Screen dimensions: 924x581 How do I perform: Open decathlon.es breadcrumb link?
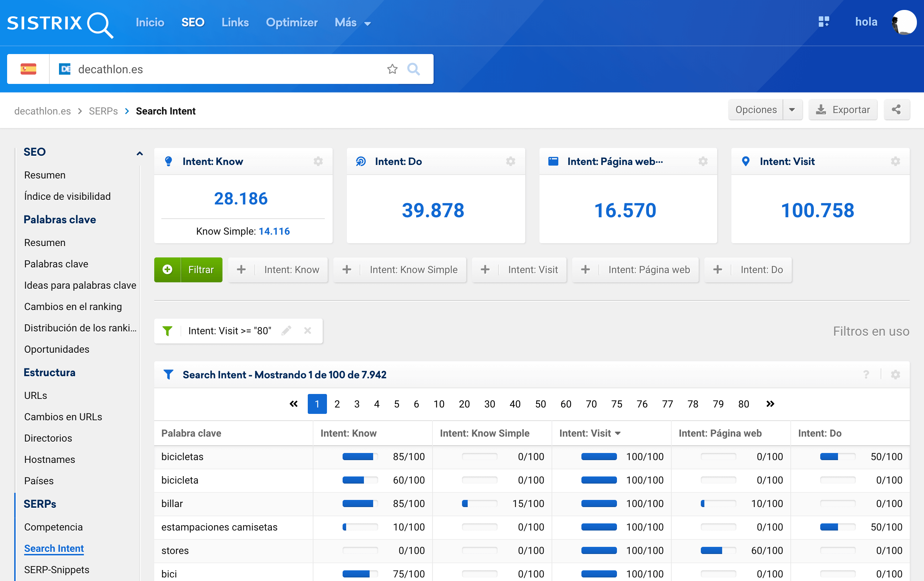click(43, 111)
